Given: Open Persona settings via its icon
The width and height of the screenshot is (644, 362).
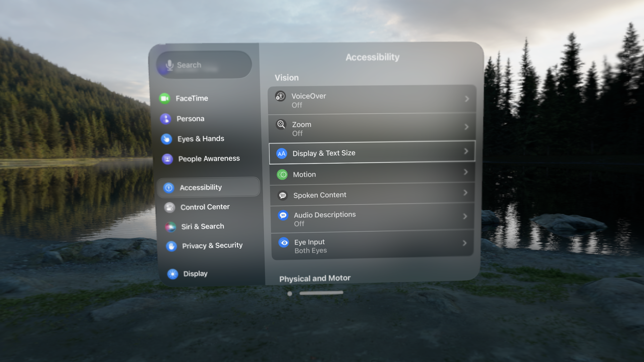Looking at the screenshot, I should [x=166, y=119].
